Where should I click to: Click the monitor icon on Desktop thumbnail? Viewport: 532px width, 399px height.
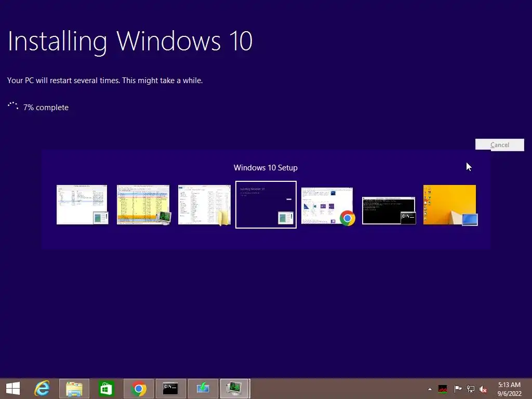(470, 219)
